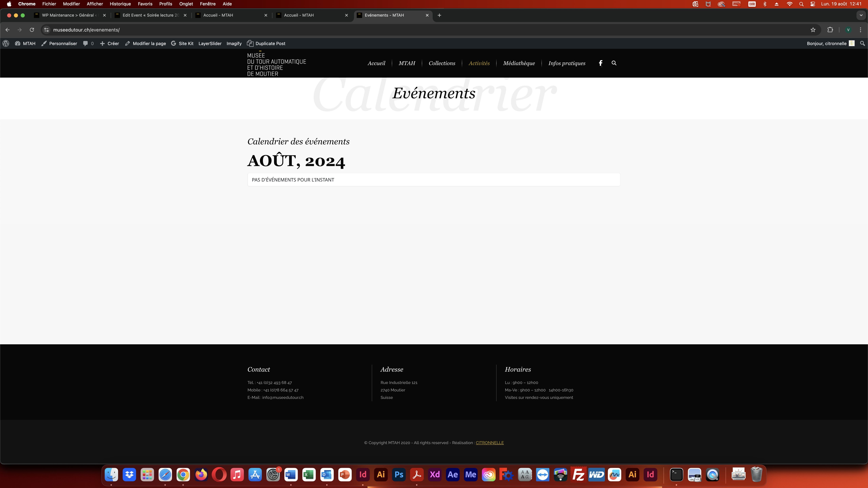Open the MTAH site menu in admin bar
The width and height of the screenshot is (868, 488).
point(25,43)
